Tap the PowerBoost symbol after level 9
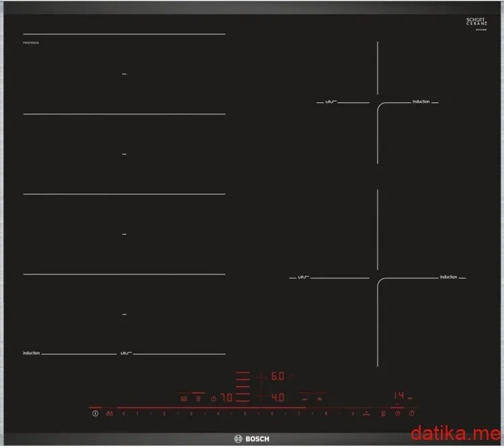The width and height of the screenshot is (504, 448). click(x=366, y=414)
